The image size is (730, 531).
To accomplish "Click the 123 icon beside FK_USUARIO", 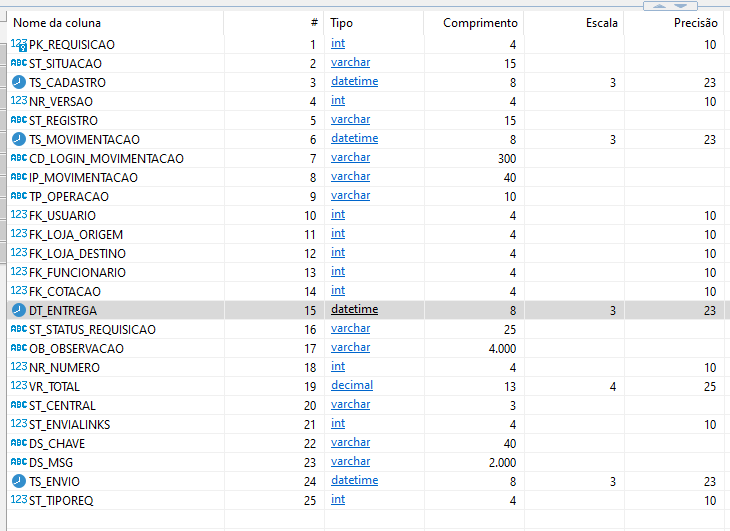I will click(19, 215).
